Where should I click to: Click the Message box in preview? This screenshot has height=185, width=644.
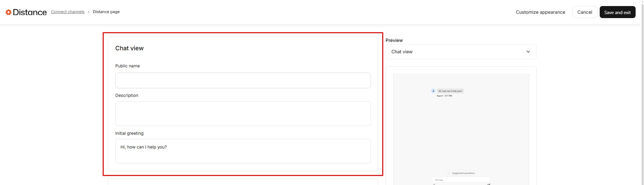(x=460, y=180)
